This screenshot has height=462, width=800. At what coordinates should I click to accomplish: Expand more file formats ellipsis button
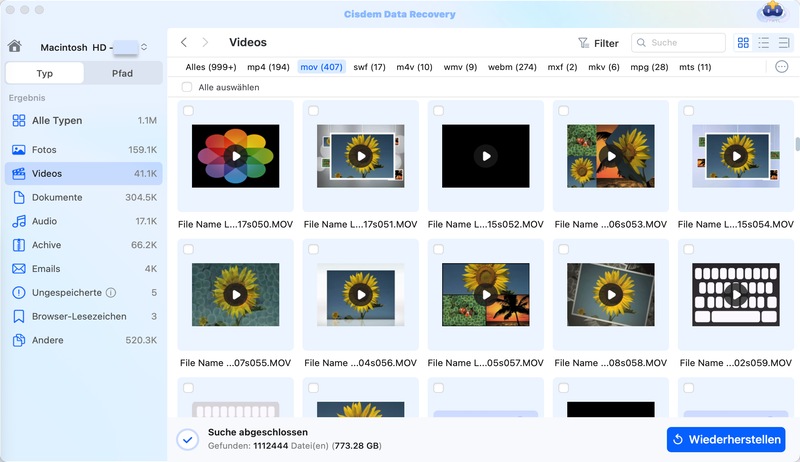tap(782, 67)
